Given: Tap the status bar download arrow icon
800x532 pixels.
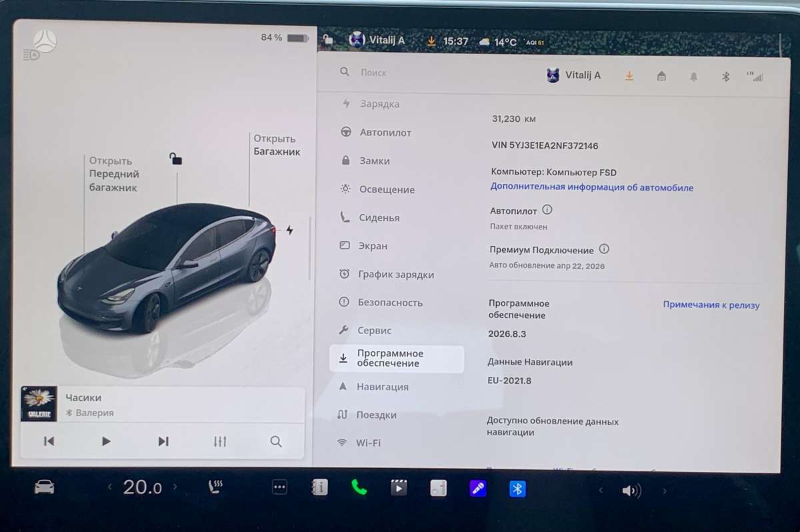Looking at the screenshot, I should (431, 41).
